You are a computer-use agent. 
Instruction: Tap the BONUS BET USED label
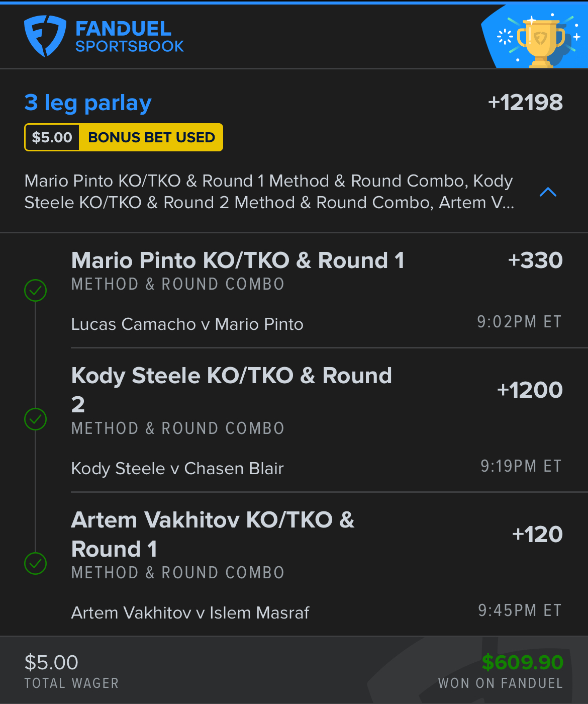[151, 137]
